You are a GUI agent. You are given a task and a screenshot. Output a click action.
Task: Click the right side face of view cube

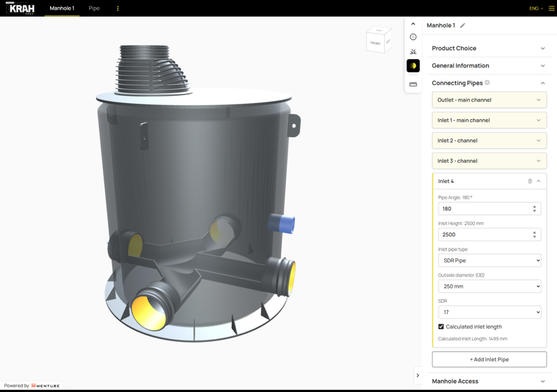[388, 42]
